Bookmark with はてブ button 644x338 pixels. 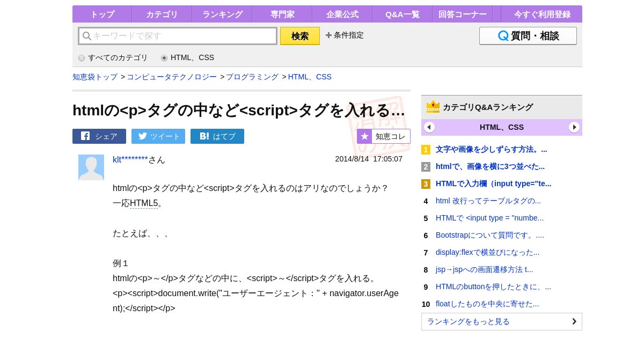click(x=217, y=136)
